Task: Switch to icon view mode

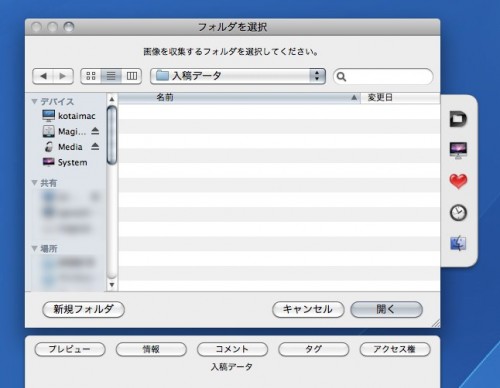Action: (91, 76)
